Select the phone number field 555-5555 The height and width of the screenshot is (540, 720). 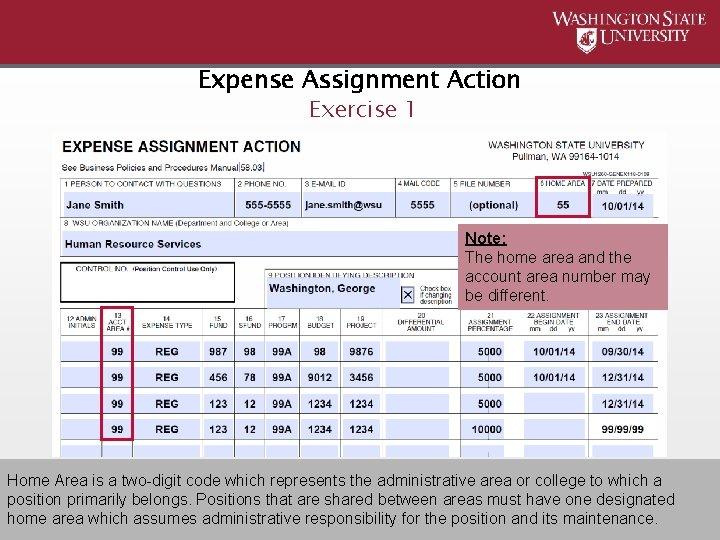point(268,205)
